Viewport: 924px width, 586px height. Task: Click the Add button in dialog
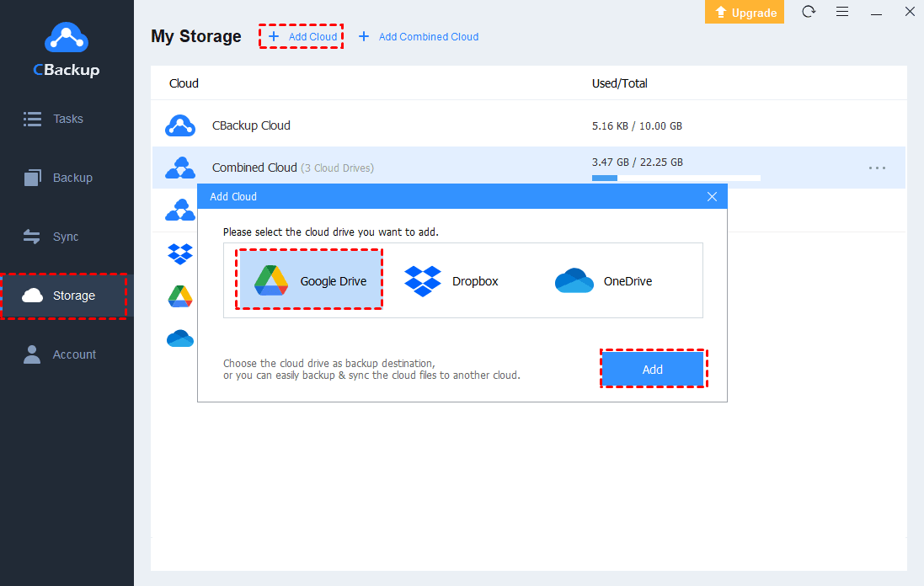tap(653, 370)
